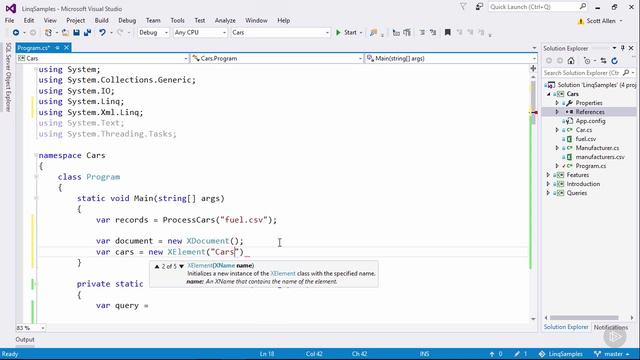Viewport: 640px width, 360px height.
Task: Click the master branch in status bar
Action: (x=611, y=354)
